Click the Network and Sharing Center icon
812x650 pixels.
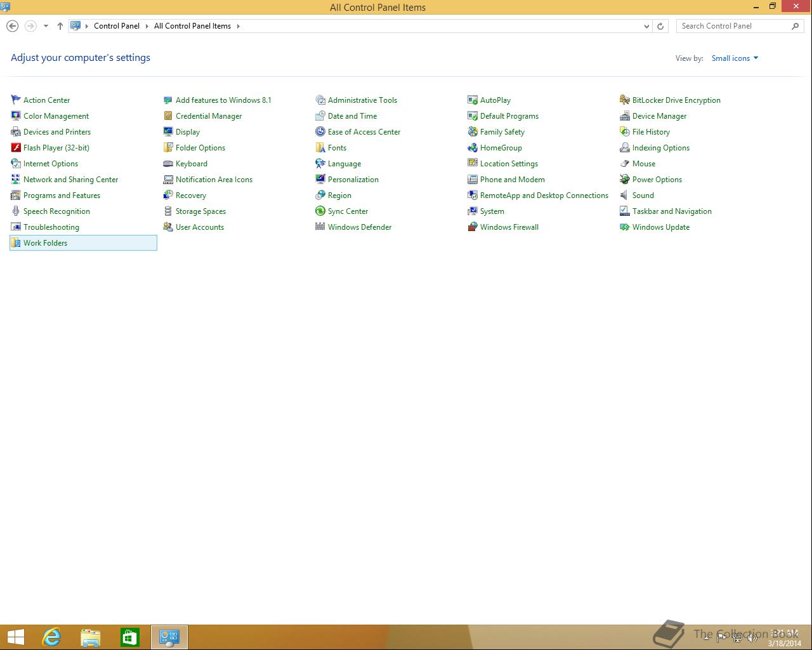pos(16,179)
